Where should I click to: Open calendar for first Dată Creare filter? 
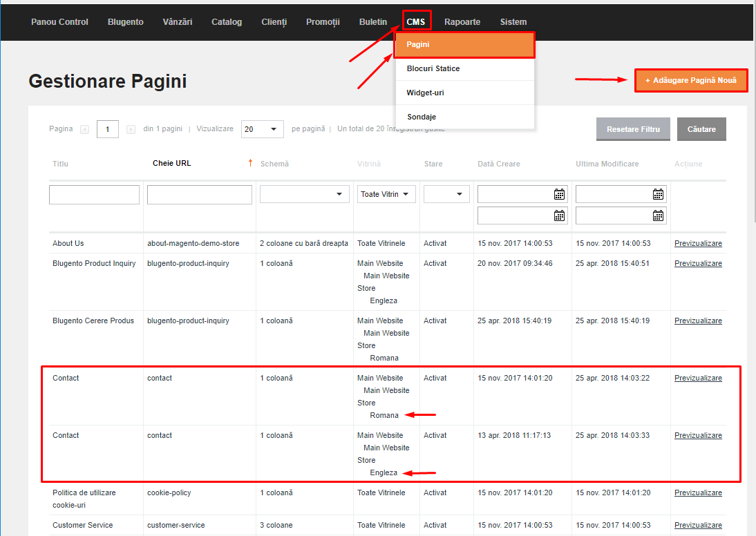point(559,194)
